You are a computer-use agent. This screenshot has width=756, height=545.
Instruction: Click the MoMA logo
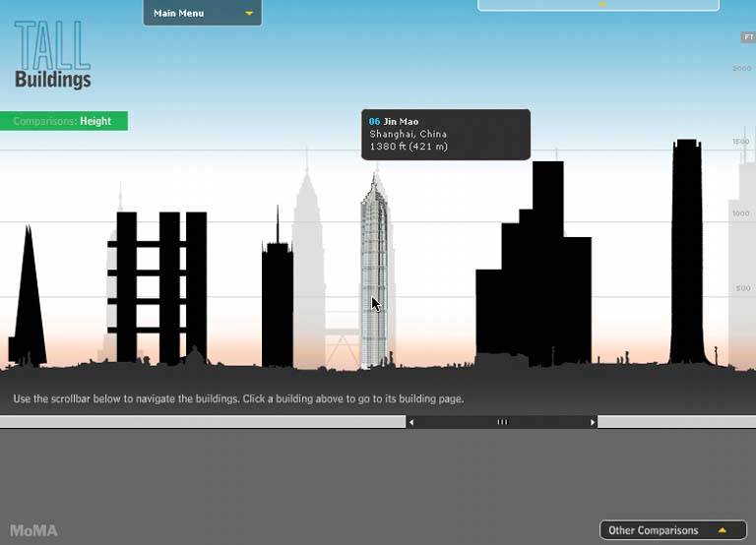pyautogui.click(x=33, y=531)
